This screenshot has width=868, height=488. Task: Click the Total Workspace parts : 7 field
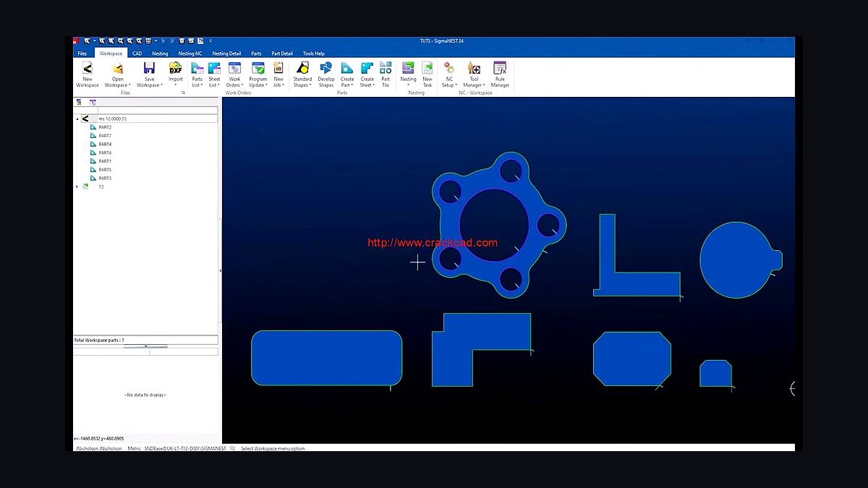click(x=146, y=340)
